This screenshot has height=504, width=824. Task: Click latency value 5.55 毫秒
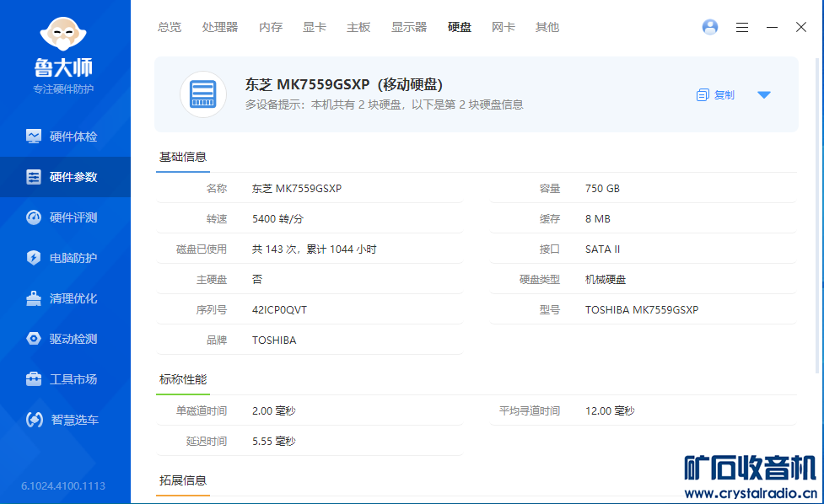point(274,442)
